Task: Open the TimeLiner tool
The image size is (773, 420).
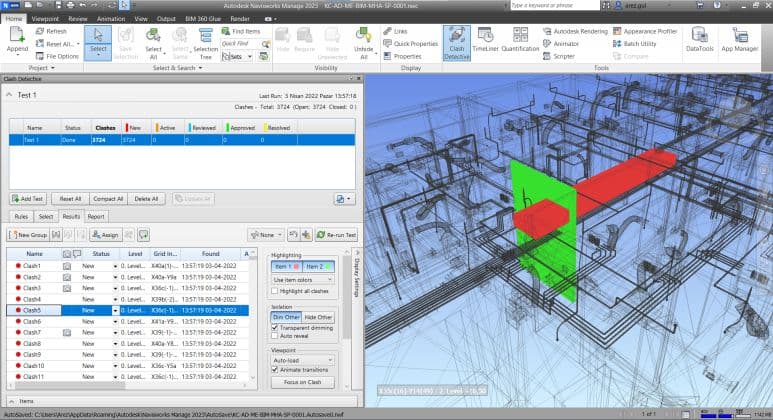Action: click(486, 39)
